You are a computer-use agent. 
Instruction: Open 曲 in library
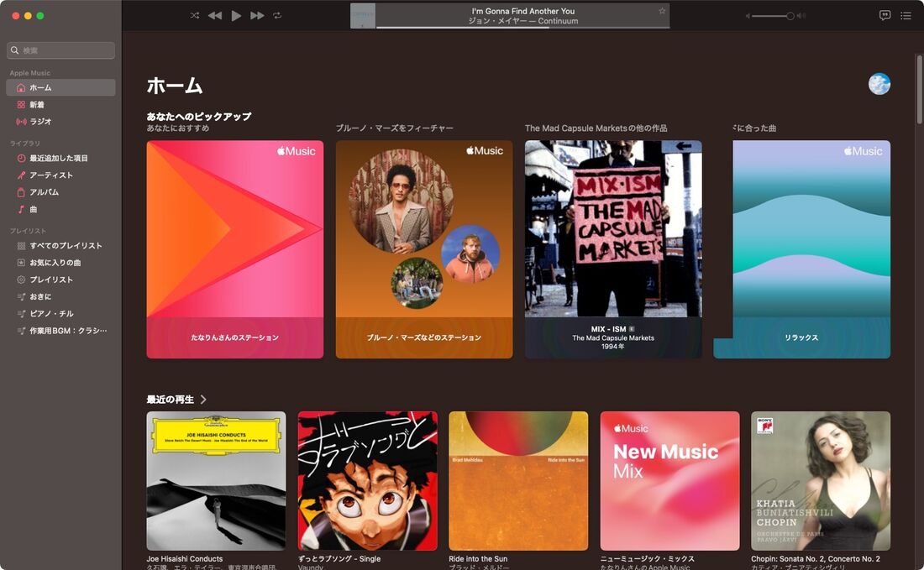[x=60, y=209]
